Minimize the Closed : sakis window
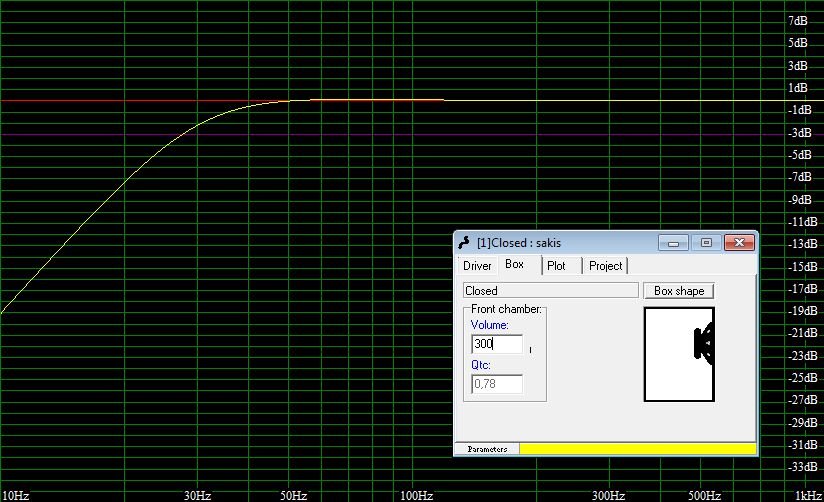 pyautogui.click(x=673, y=243)
